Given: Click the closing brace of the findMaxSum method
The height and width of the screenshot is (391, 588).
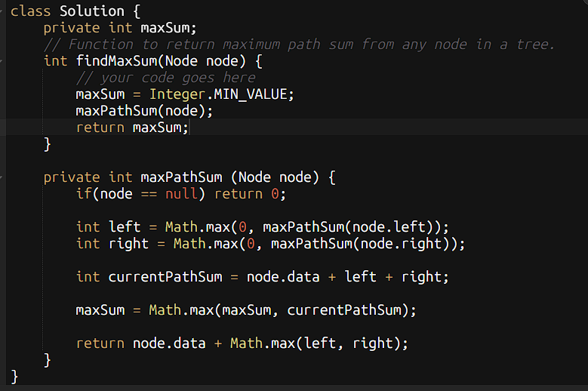Looking at the screenshot, I should (48, 144).
